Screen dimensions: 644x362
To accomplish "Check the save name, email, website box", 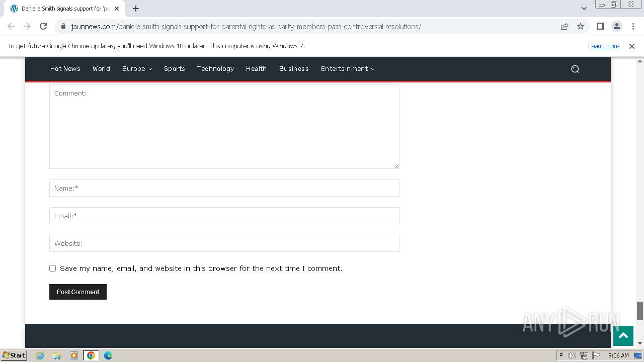I will point(52,268).
